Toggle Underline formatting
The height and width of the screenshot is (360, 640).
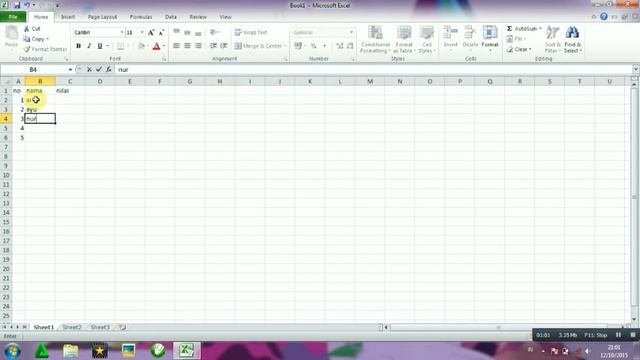pyautogui.click(x=100, y=46)
